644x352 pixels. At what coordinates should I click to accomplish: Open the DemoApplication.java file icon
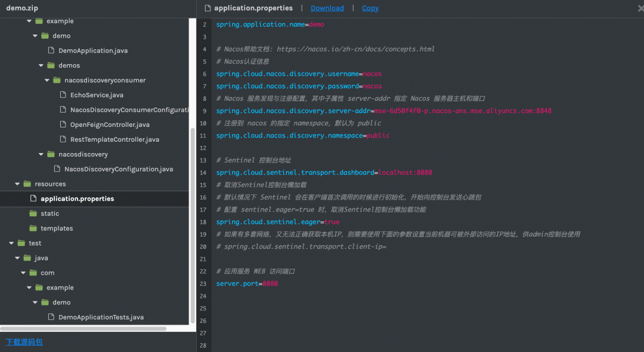click(51, 51)
